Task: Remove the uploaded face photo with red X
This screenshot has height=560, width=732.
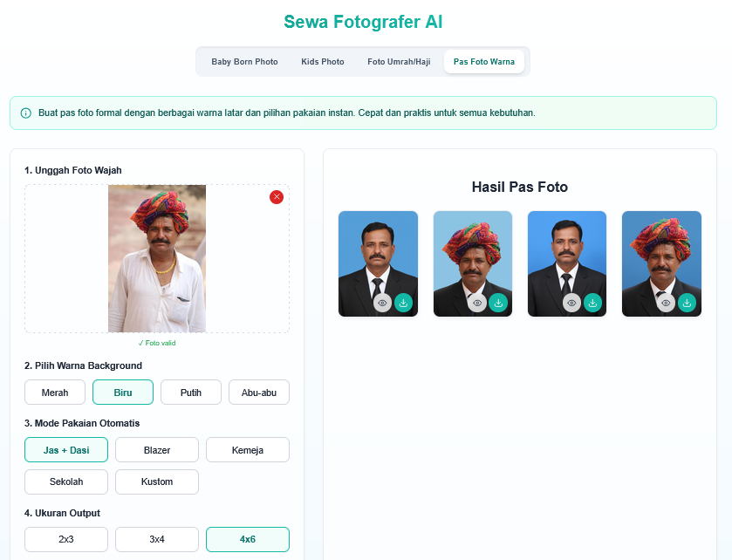Action: coord(277,197)
